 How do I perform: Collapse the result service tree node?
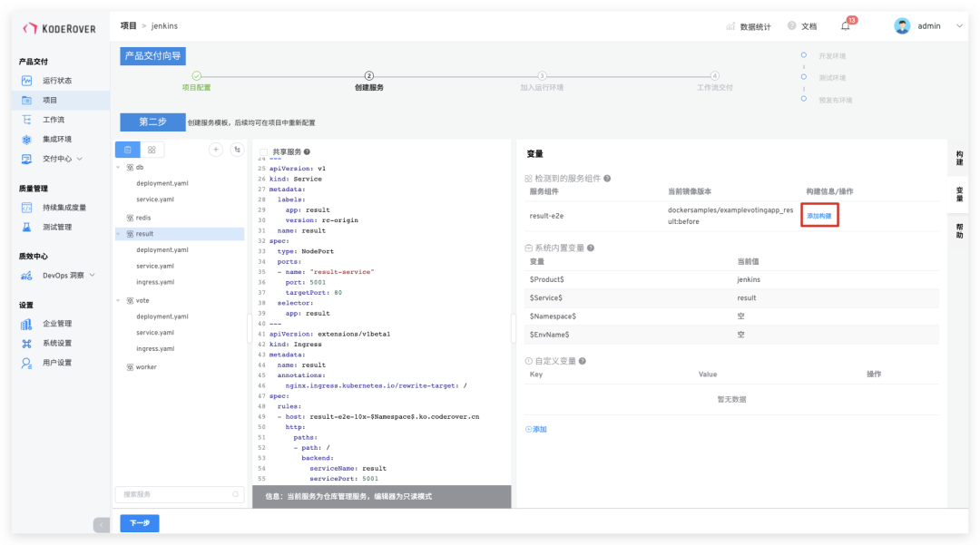[118, 233]
